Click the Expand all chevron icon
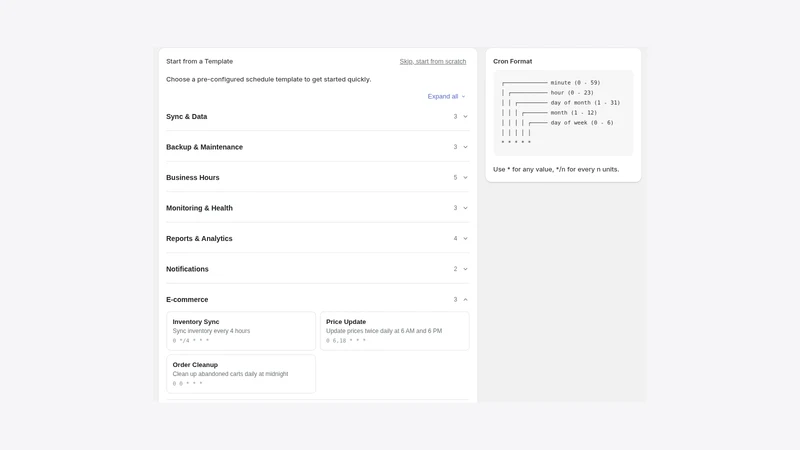Viewport: 800px width, 450px height. pyautogui.click(x=463, y=96)
